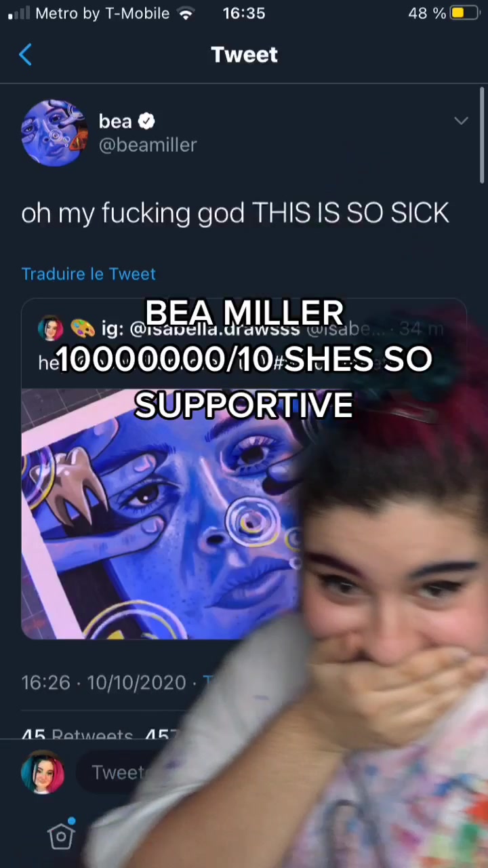Image resolution: width=488 pixels, height=868 pixels.
Task: Open the @beamiller handle
Action: click(x=148, y=145)
